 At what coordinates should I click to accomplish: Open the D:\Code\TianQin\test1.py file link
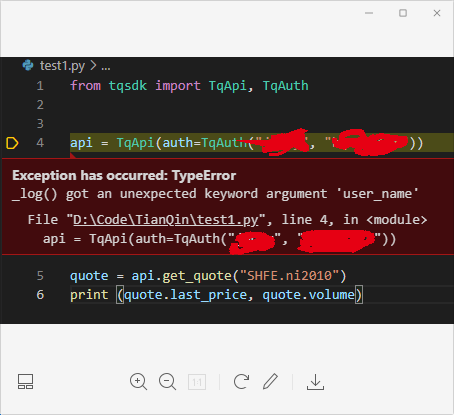[x=166, y=220]
